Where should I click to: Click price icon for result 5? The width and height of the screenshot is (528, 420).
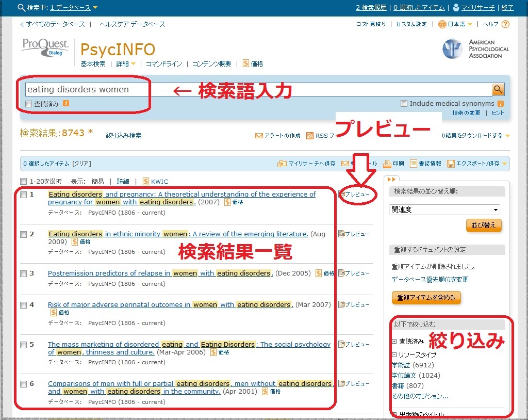pos(213,352)
